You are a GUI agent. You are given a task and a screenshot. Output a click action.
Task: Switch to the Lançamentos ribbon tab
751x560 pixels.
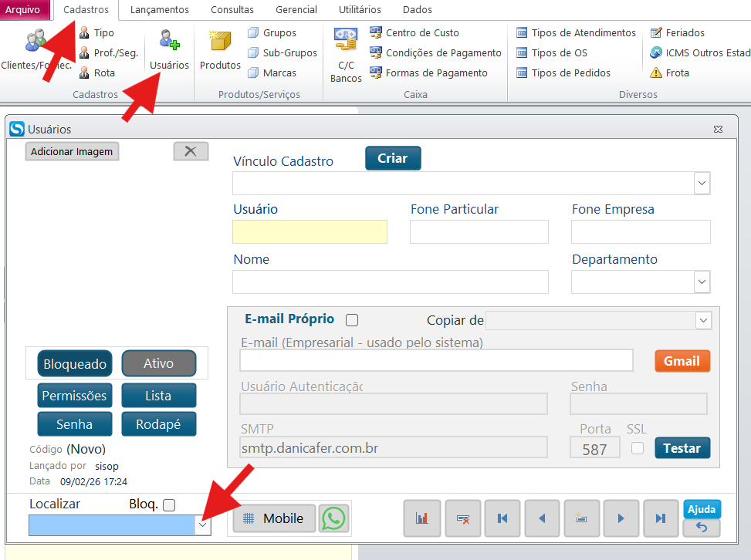click(x=159, y=10)
